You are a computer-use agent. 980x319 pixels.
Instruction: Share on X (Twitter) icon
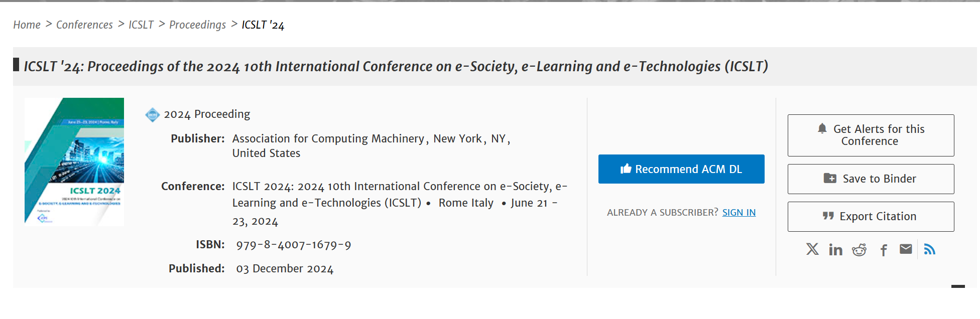812,249
